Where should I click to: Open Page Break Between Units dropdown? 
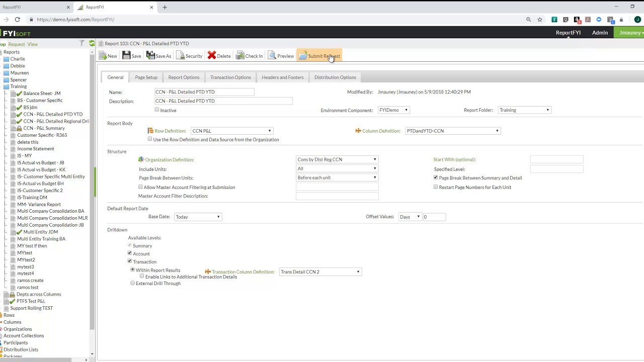click(x=337, y=177)
